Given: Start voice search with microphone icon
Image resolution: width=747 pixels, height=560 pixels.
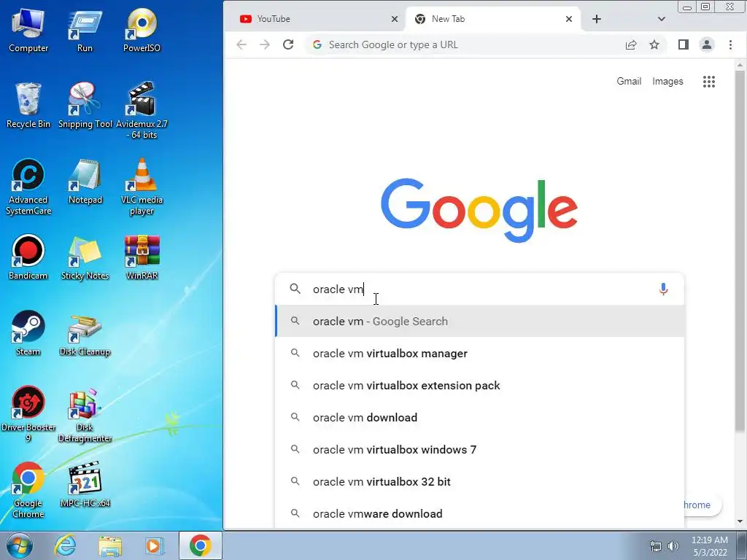Looking at the screenshot, I should coord(663,289).
